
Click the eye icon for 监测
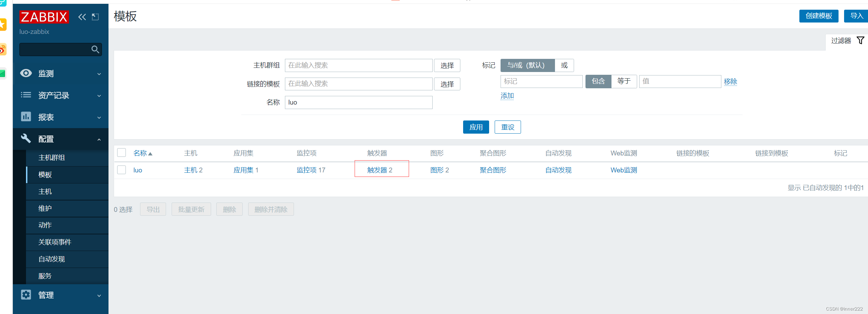pos(26,73)
